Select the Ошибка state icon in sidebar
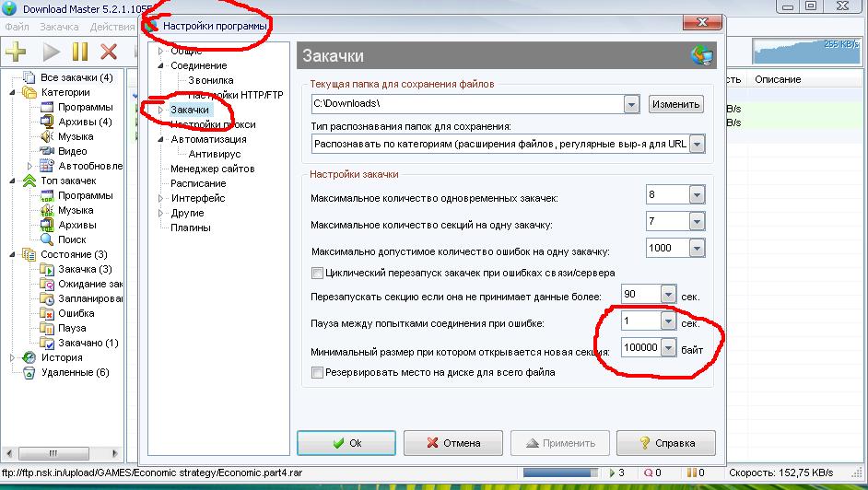The image size is (868, 490). [x=46, y=313]
